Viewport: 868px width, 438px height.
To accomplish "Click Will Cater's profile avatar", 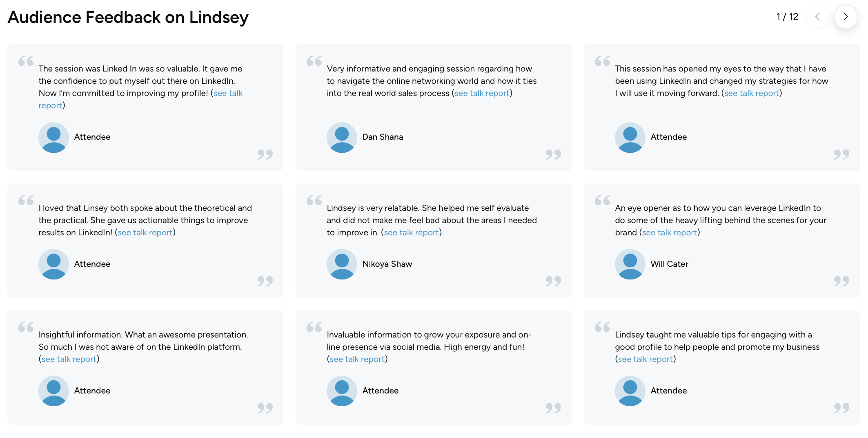I will (630, 264).
